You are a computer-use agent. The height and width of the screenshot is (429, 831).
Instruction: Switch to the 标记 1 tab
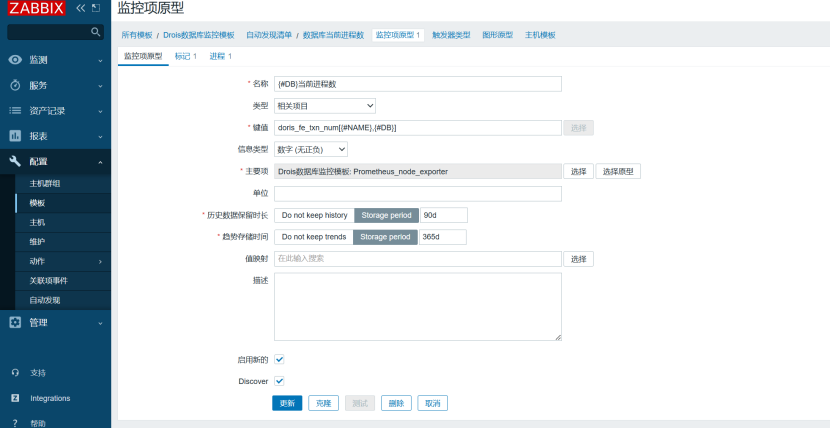tap(186, 56)
